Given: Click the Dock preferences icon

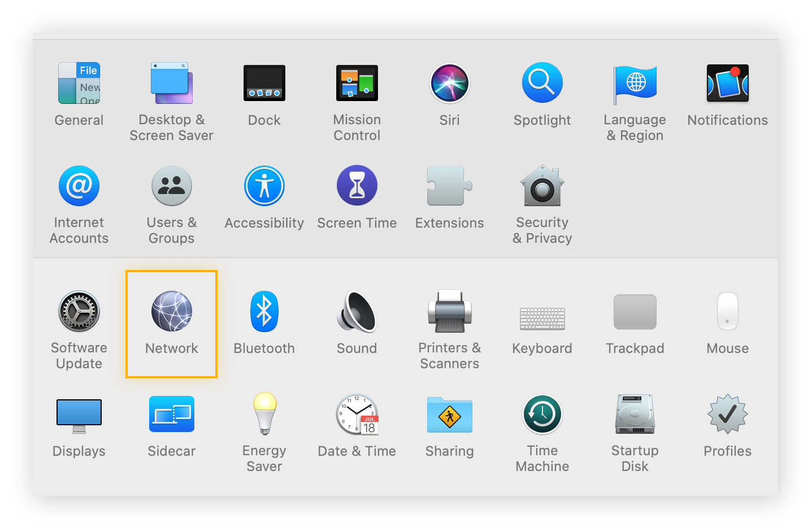Looking at the screenshot, I should click(264, 84).
